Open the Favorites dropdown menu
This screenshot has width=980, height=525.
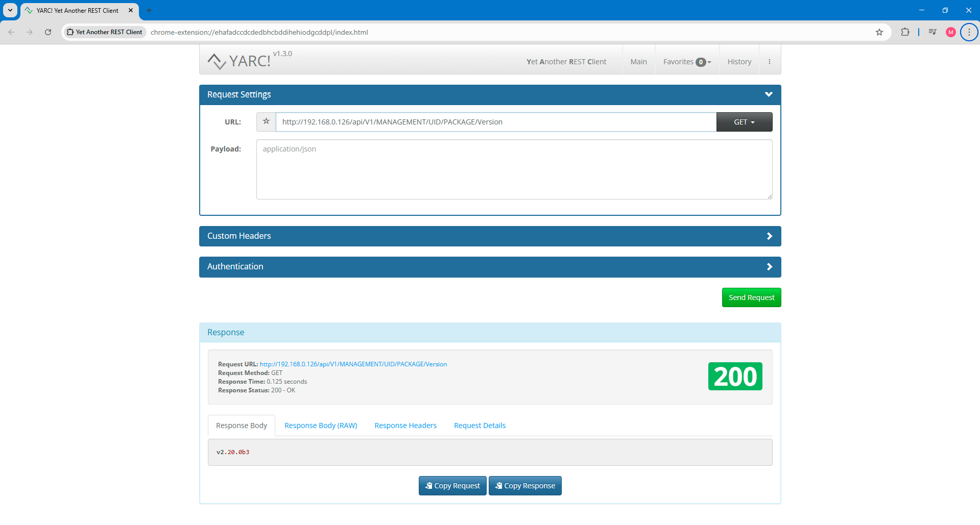[687, 62]
